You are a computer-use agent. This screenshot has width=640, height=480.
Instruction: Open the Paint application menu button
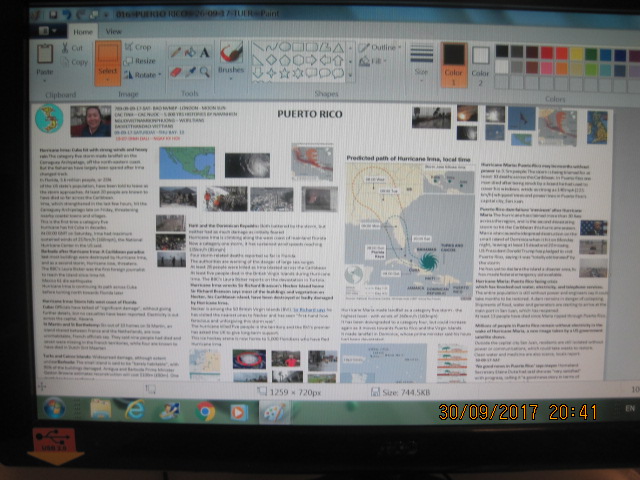pyautogui.click(x=47, y=31)
